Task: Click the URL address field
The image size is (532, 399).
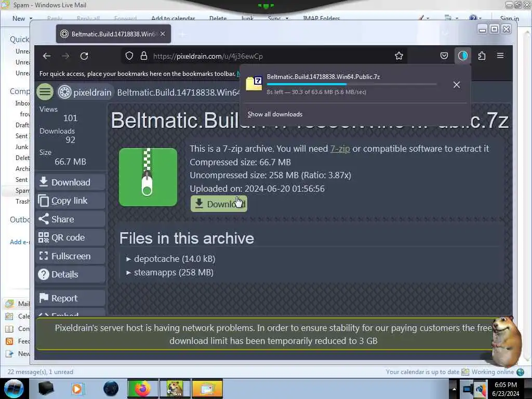Action: 264,56
